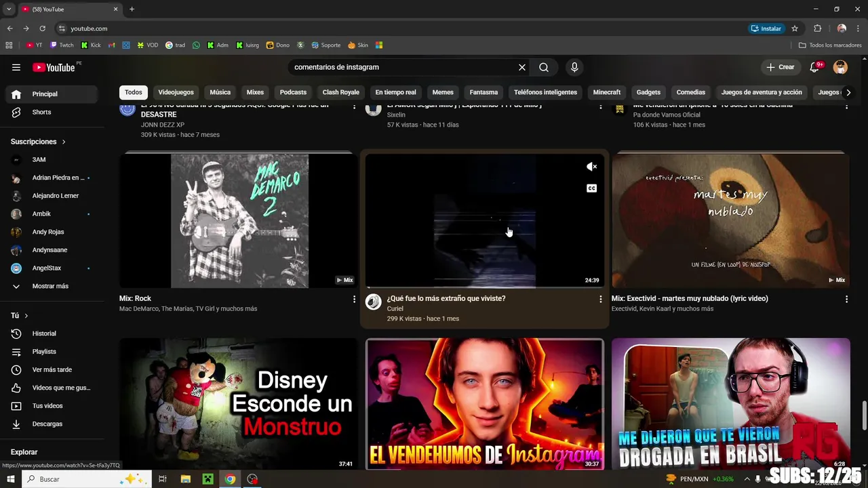Open Chrome tab search dropdown
Viewport: 868px width, 488px height.
coord(9,9)
